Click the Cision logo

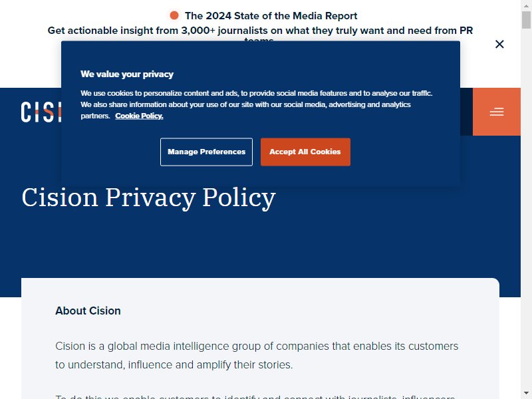pyautogui.click(x=41, y=112)
